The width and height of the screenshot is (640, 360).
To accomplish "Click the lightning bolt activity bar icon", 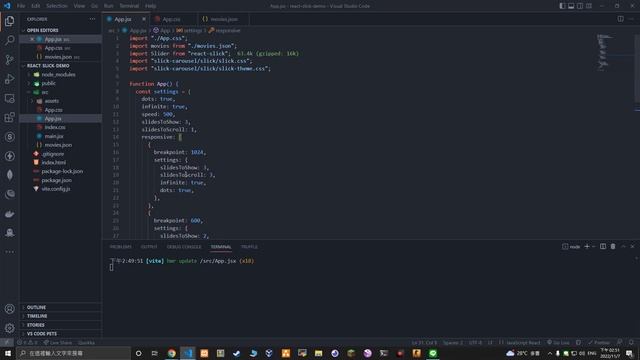I will pos(10,156).
